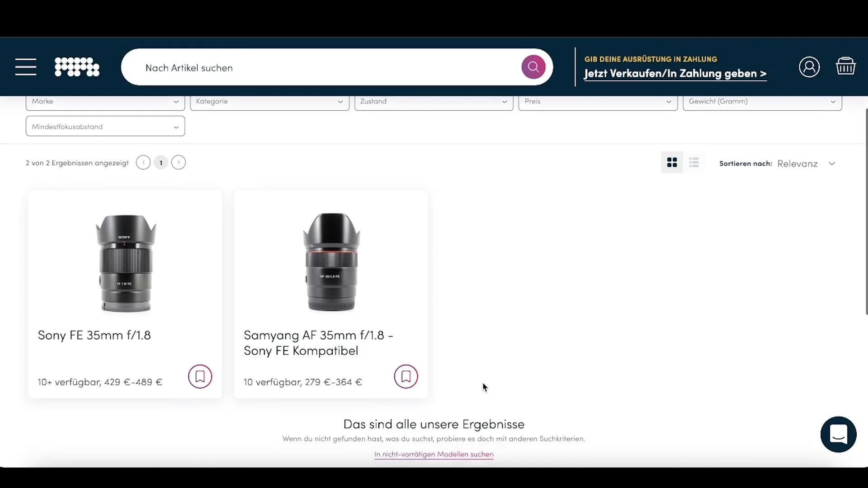
Task: Click 'In nicht-vorrätigen Modellen suchen' link
Action: [x=434, y=454]
